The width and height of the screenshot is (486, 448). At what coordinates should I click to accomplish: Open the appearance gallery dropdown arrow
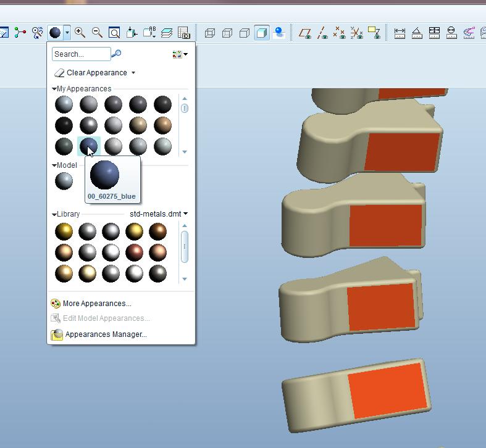[x=67, y=33]
